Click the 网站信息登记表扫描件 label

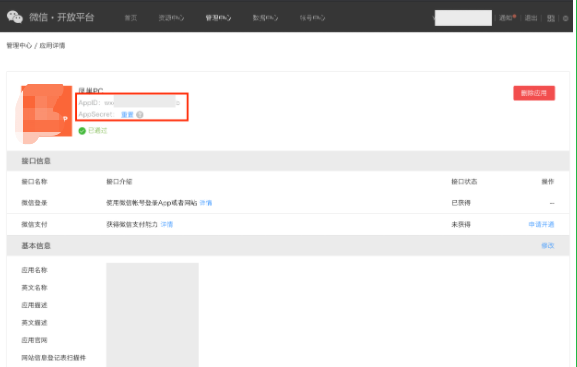pos(54,357)
